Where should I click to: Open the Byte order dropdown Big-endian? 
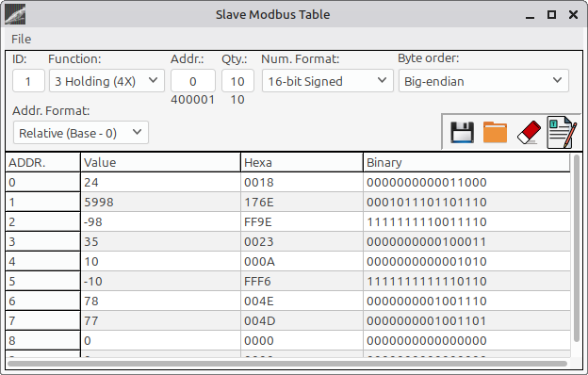(483, 81)
